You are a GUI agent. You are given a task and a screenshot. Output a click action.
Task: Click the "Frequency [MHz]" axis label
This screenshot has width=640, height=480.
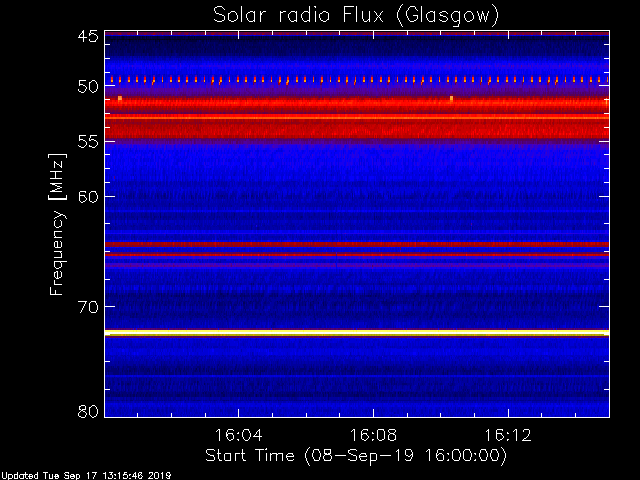(x=57, y=224)
